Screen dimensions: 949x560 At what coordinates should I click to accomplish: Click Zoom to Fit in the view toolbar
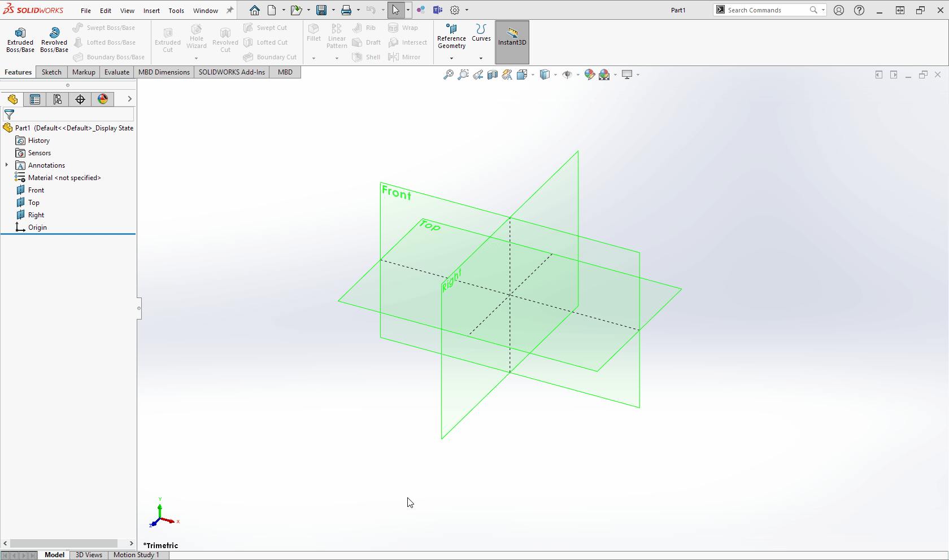point(449,74)
